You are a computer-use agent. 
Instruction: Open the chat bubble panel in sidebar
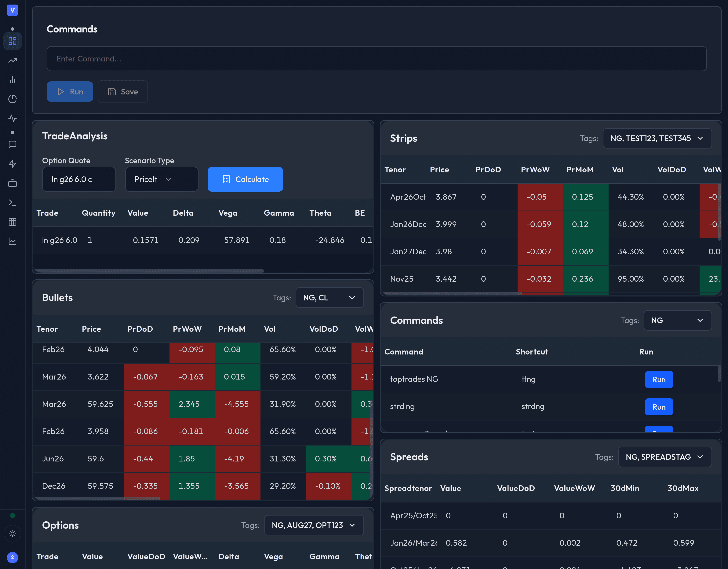(12, 144)
